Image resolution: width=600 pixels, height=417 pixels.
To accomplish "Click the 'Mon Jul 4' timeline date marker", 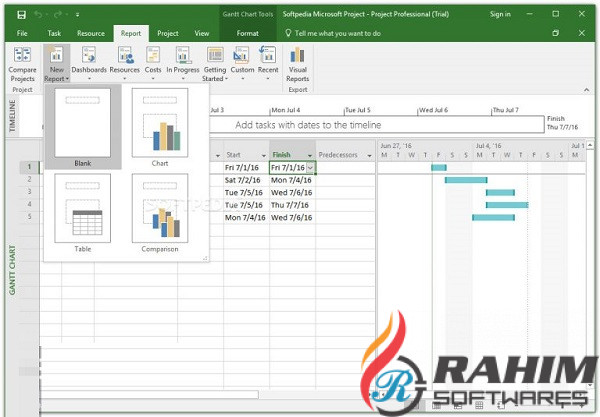I will pos(285,110).
